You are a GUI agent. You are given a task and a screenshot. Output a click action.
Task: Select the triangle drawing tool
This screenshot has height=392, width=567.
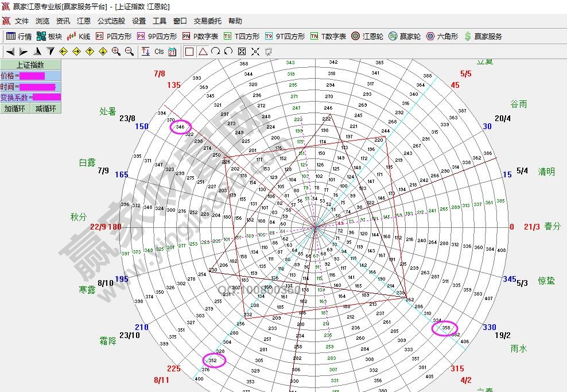point(203,52)
